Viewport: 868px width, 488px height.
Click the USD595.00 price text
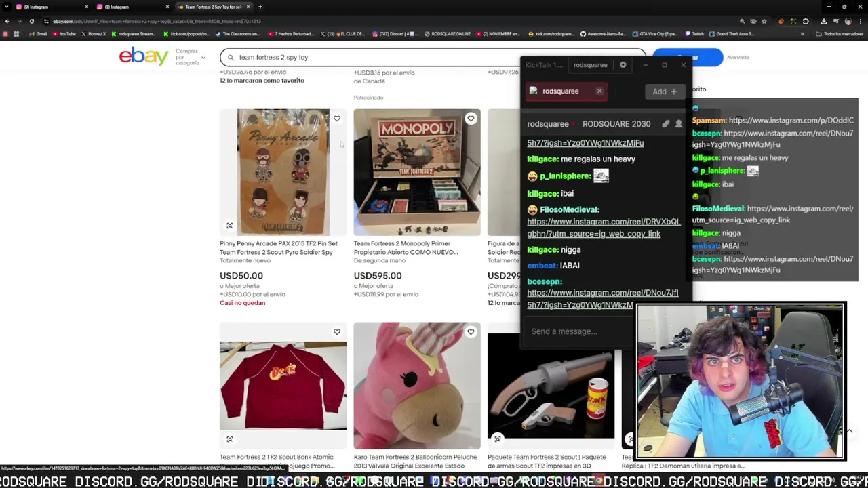(378, 276)
